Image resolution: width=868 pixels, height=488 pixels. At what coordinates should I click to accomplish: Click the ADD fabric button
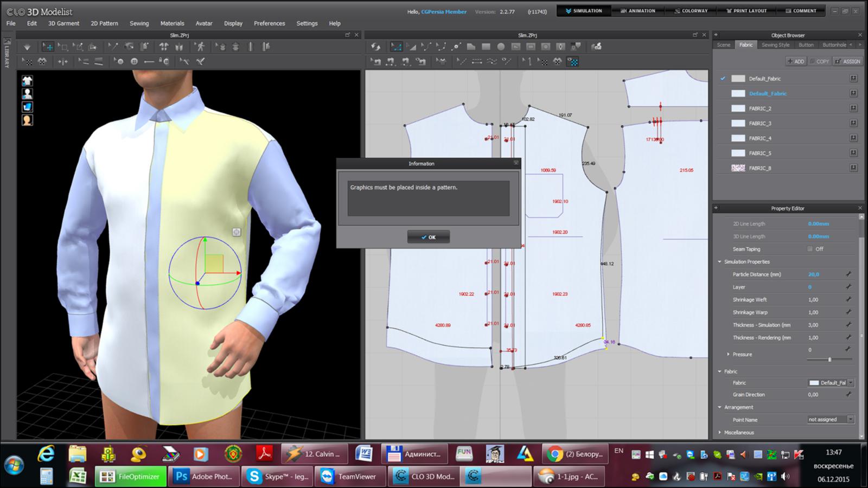click(x=796, y=61)
